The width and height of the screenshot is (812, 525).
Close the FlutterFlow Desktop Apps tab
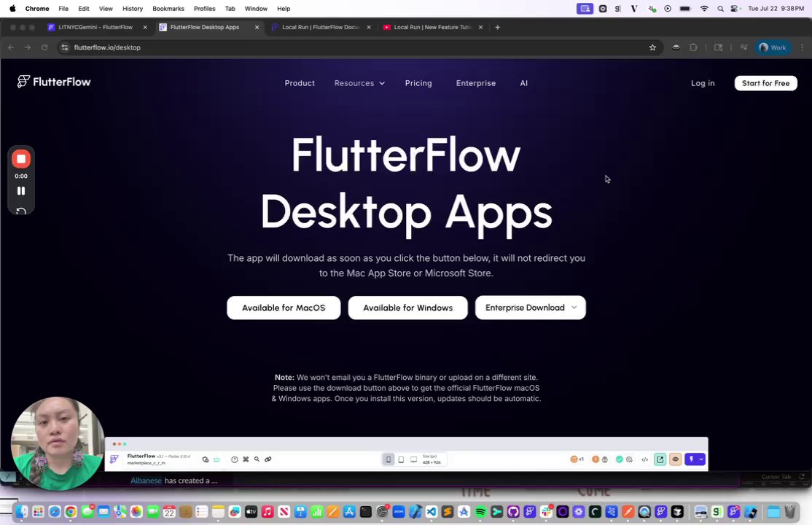pos(257,28)
